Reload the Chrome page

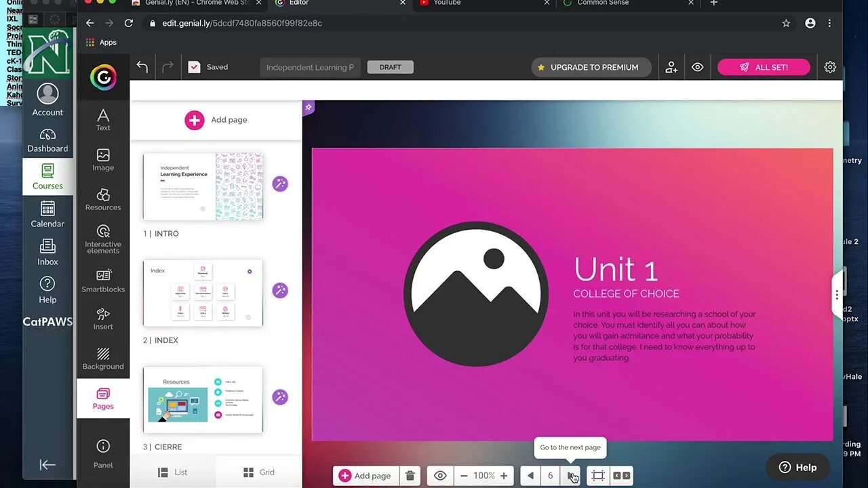click(129, 23)
